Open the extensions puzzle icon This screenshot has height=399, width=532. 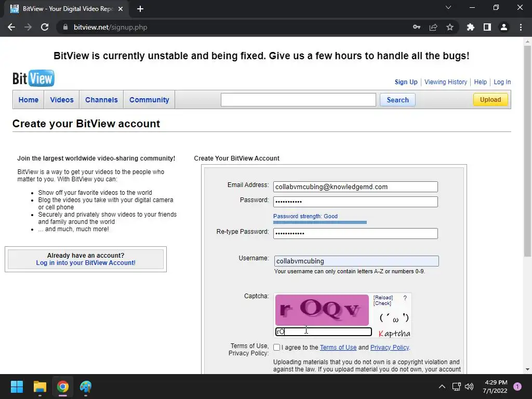coord(471,27)
